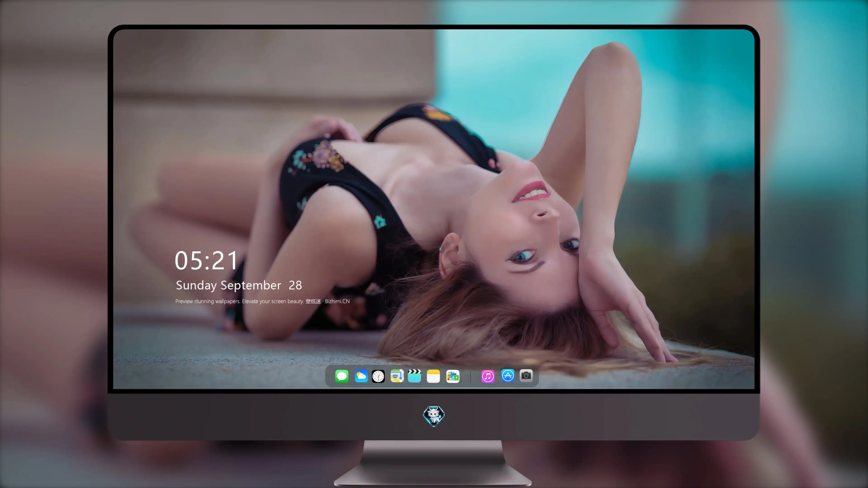
Task: Launch the App Store from the dock
Action: [x=508, y=375]
